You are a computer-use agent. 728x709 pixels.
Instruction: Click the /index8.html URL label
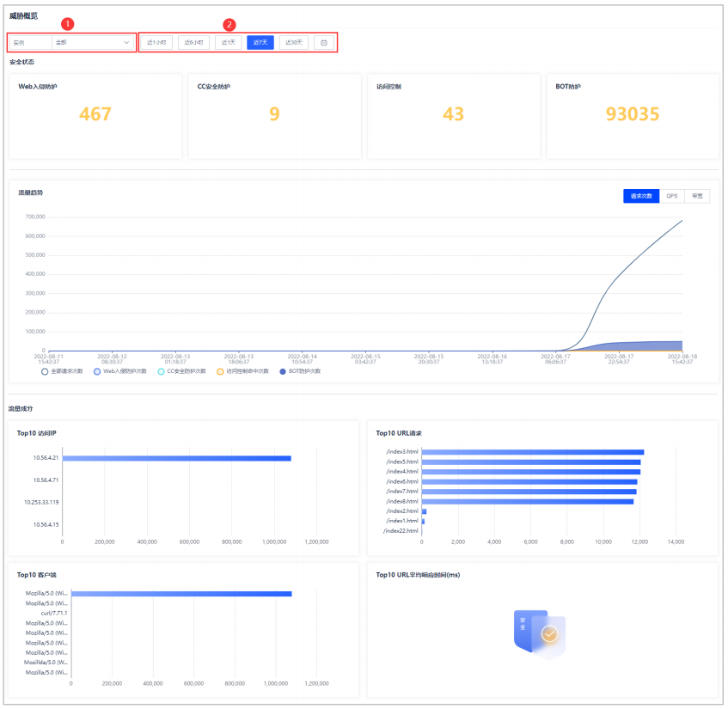402,501
